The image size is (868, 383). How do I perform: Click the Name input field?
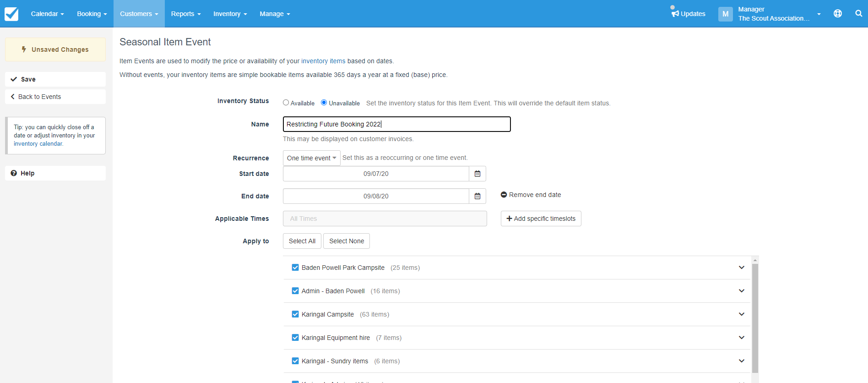tap(396, 124)
